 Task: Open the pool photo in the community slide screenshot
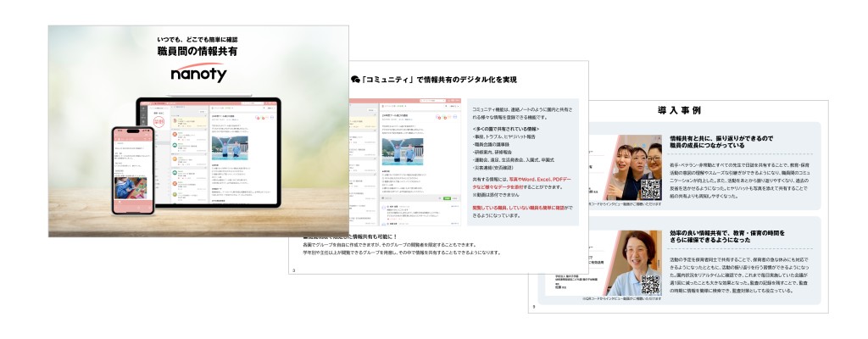pyautogui.click(x=403, y=151)
